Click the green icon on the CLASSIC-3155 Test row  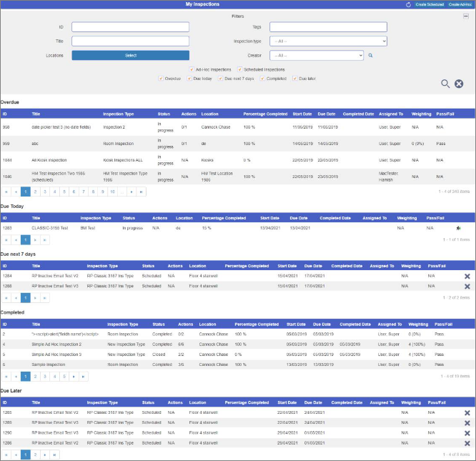pos(458,228)
